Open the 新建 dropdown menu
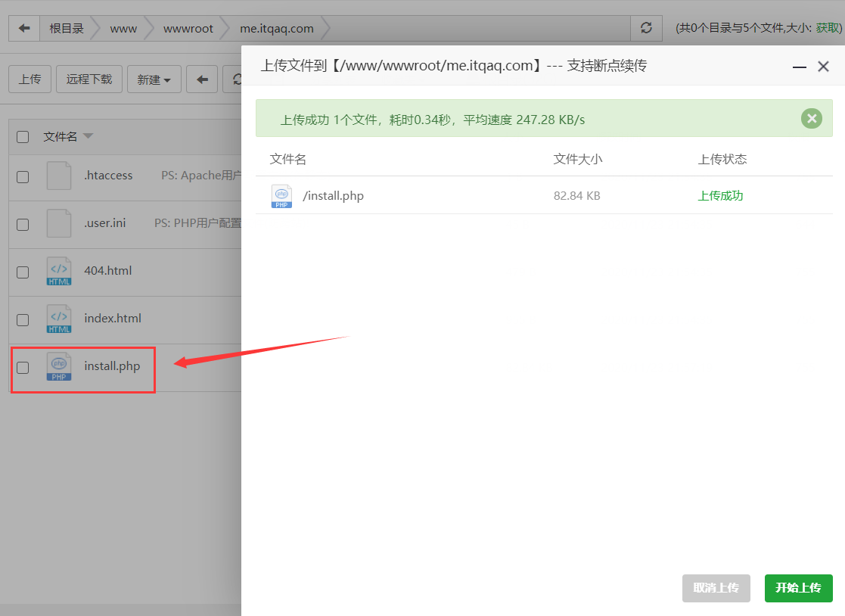This screenshot has height=616, width=845. (154, 79)
